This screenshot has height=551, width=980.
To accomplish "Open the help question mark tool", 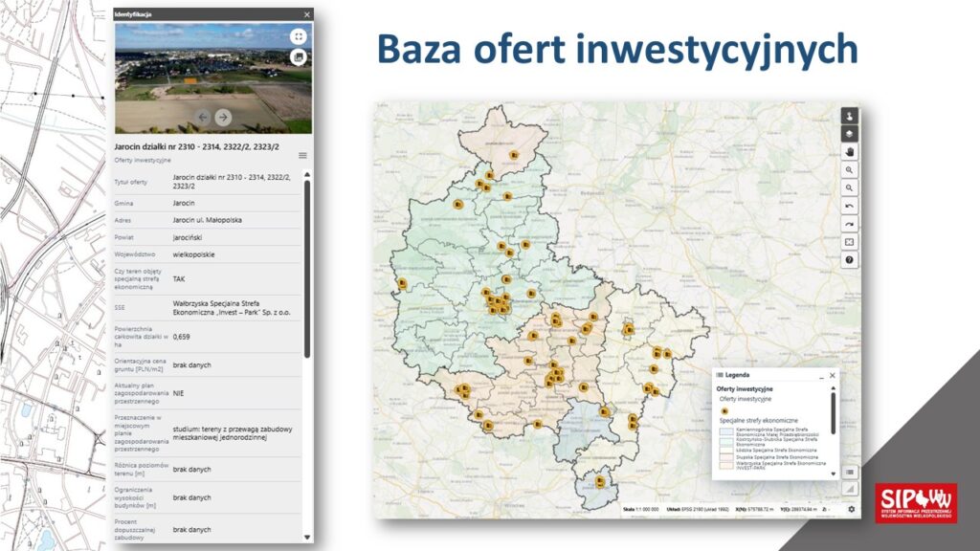I will [849, 259].
